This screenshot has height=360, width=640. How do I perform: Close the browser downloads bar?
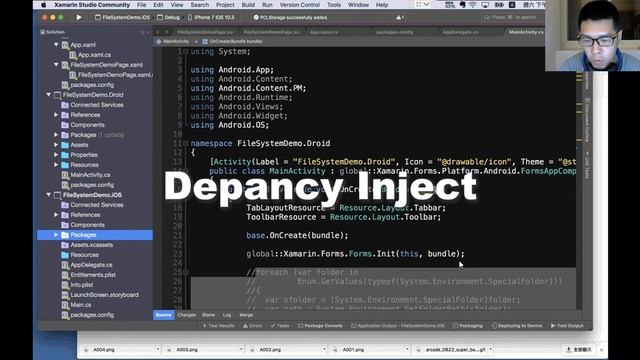click(x=601, y=350)
